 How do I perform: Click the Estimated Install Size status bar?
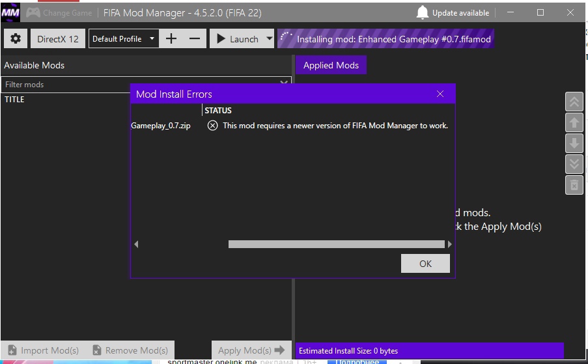(430, 350)
